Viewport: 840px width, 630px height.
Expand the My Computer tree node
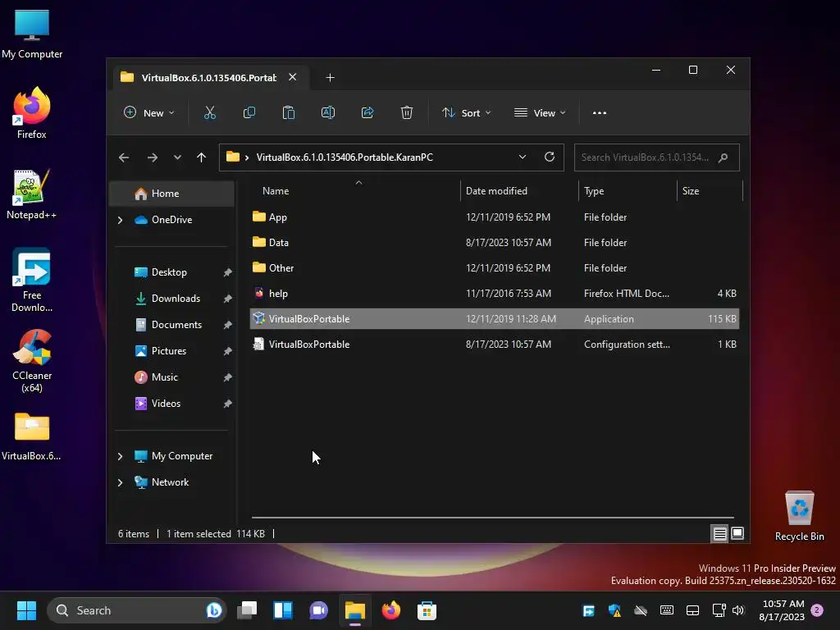(120, 456)
